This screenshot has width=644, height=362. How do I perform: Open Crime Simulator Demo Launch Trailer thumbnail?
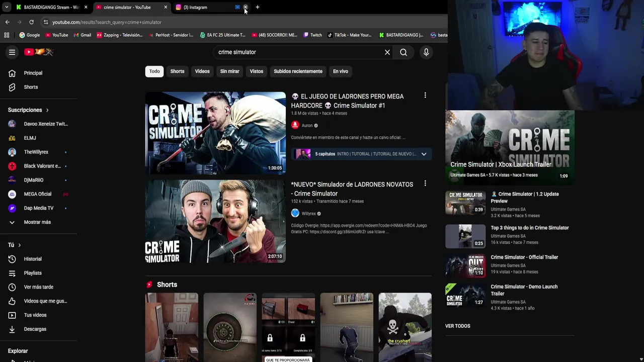tap(465, 295)
